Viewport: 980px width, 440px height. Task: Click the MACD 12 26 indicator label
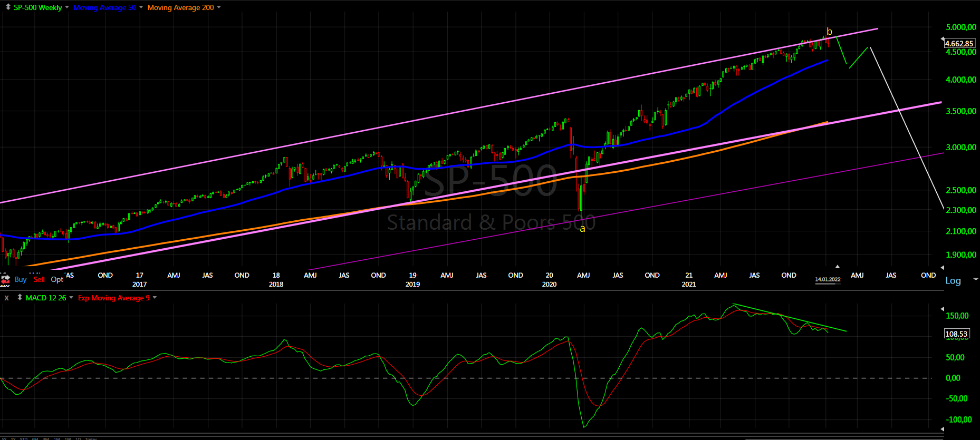coord(46,298)
